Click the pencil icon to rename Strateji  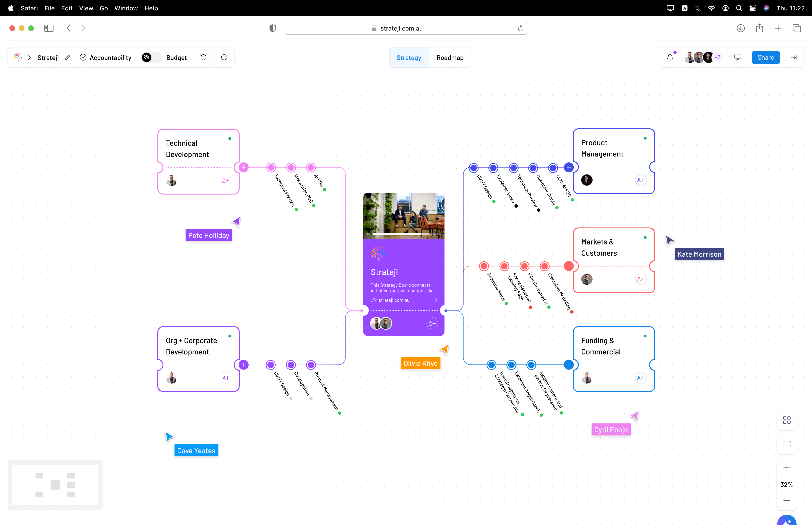(67, 58)
